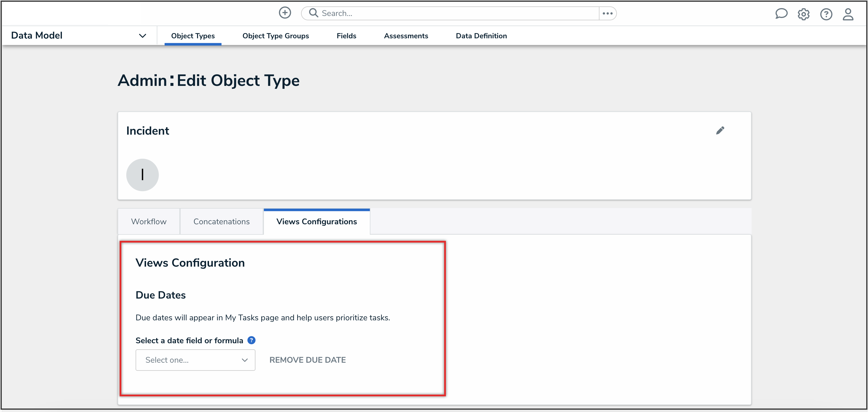Expand the Data Model dropdown
The image size is (868, 412).
(x=143, y=36)
